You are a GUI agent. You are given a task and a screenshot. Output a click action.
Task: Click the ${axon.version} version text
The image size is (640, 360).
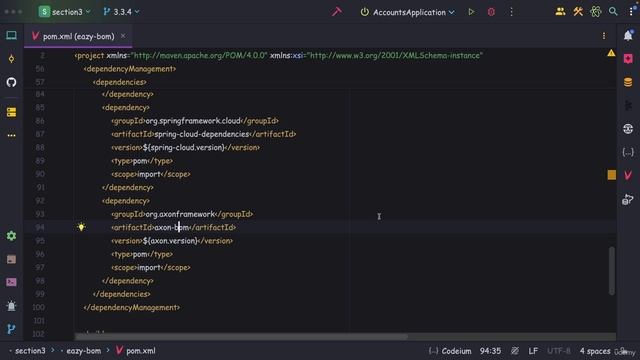(x=170, y=241)
